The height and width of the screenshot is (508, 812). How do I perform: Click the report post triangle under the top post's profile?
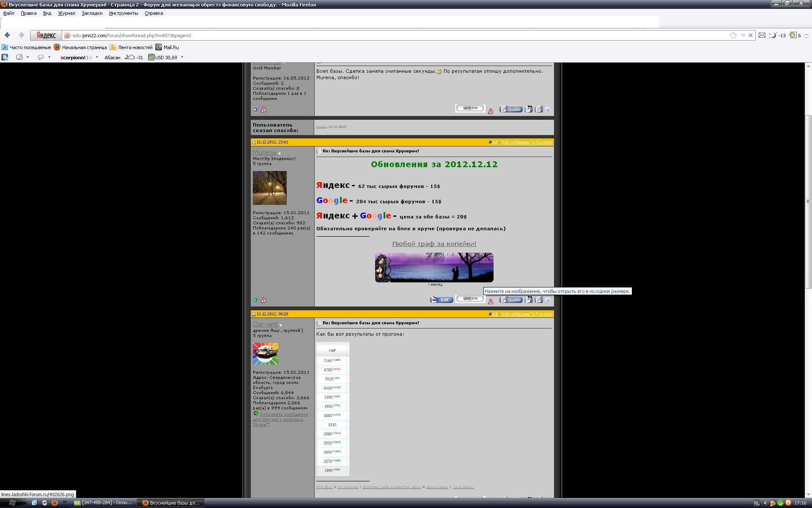click(263, 110)
